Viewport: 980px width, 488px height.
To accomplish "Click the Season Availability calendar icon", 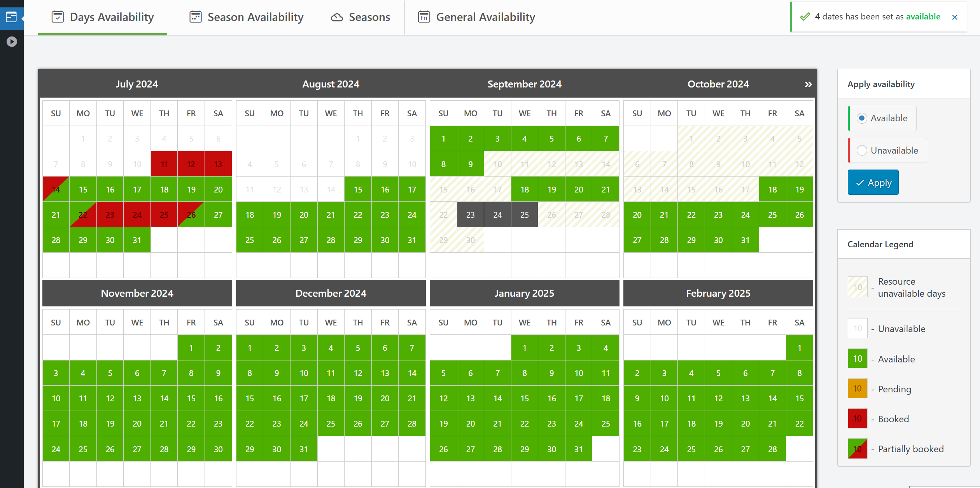I will (195, 17).
